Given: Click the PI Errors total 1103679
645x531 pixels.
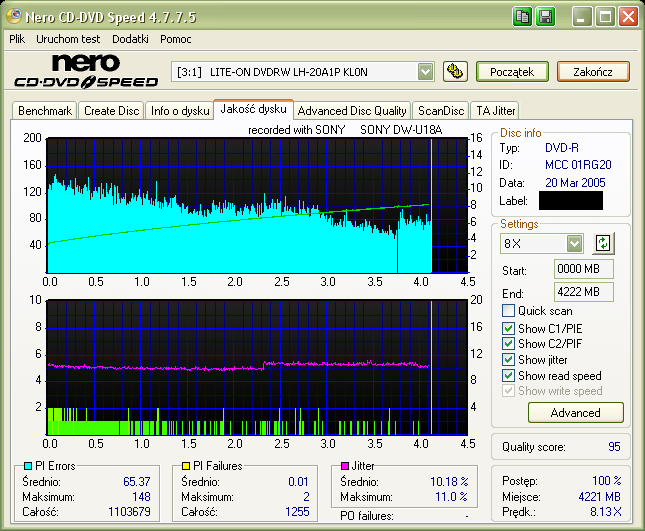Looking at the screenshot, I should (x=129, y=512).
